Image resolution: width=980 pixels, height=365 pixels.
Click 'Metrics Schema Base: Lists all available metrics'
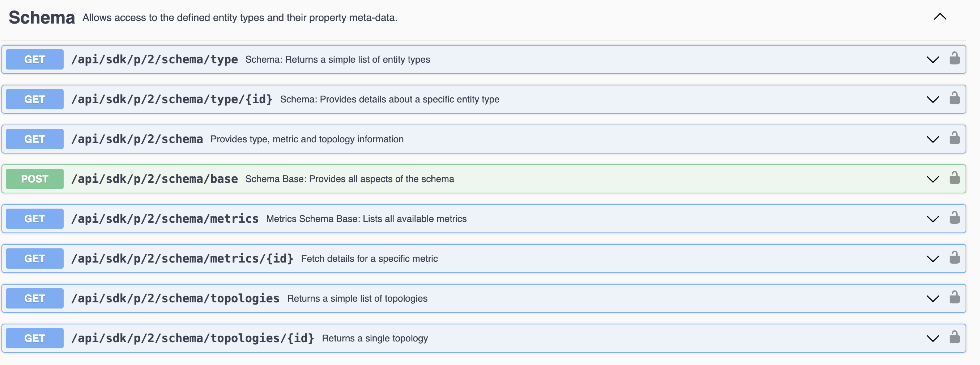coord(366,219)
